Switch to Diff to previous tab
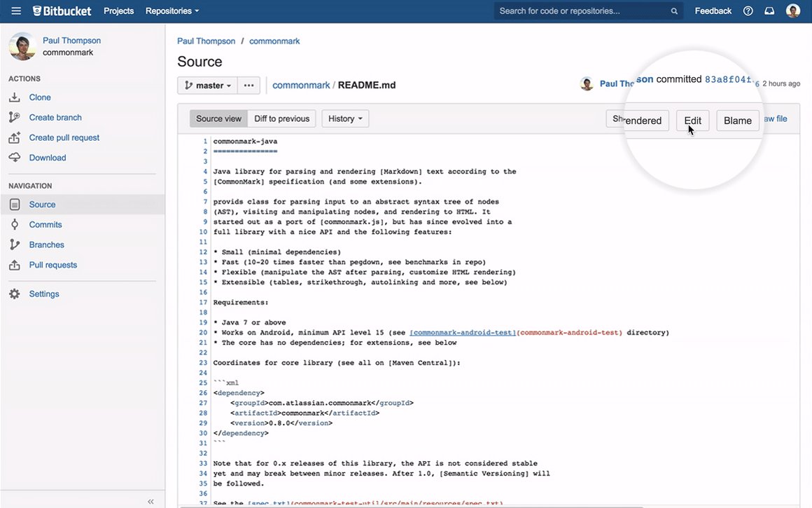The image size is (812, 508). (281, 118)
